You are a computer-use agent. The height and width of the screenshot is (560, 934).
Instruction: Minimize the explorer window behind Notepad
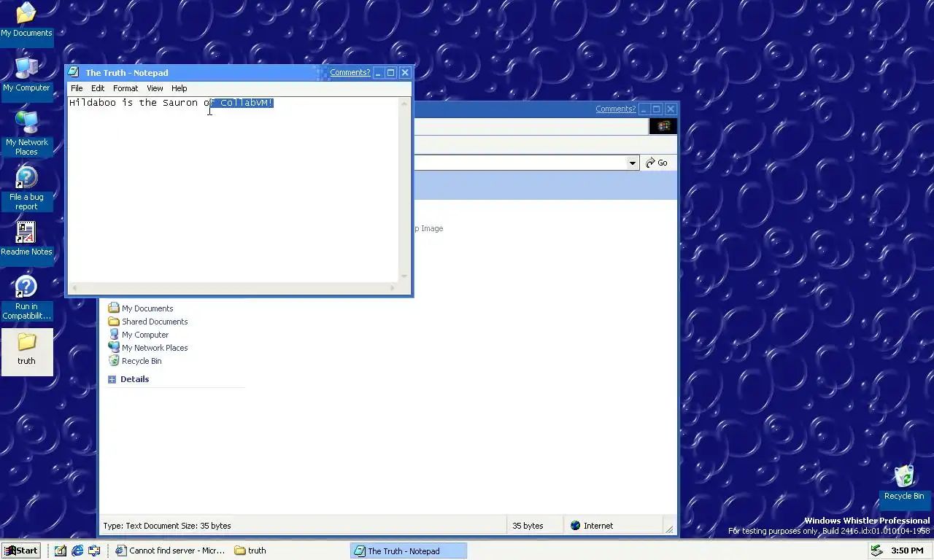pos(642,109)
